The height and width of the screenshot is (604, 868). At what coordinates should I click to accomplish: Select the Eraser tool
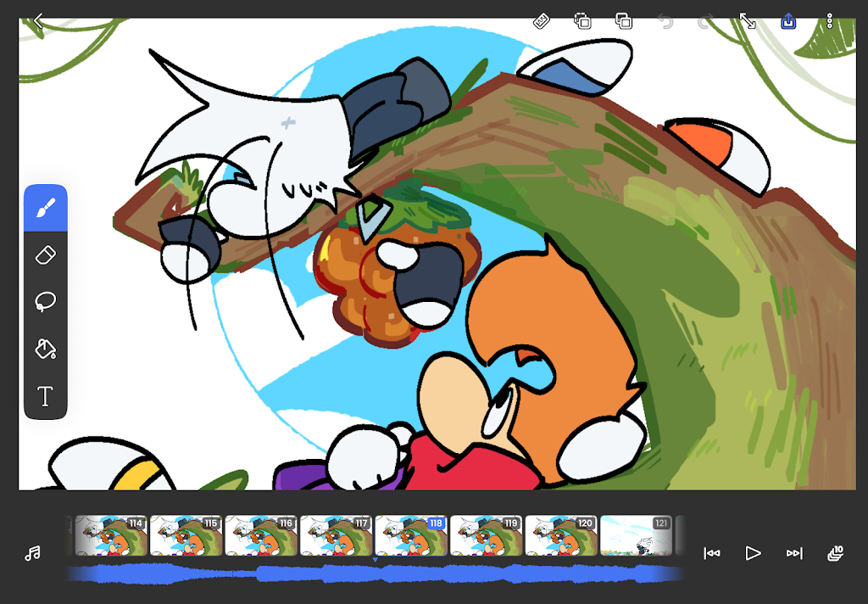tap(46, 255)
